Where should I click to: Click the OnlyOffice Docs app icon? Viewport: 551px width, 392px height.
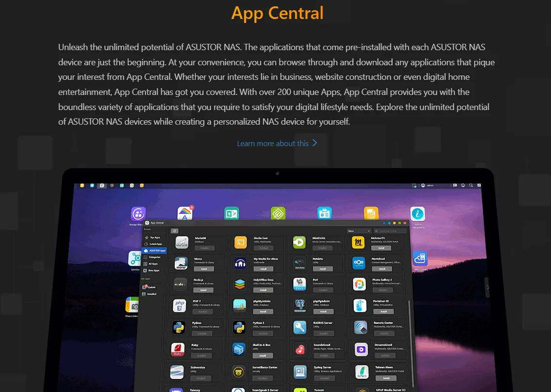(x=240, y=284)
